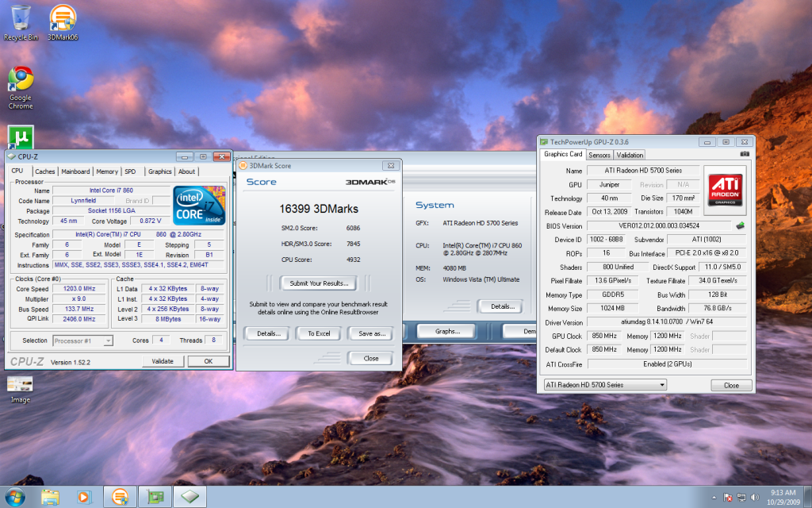This screenshot has width=812, height=508.
Task: Switch to the Validation tab in GPU-Z
Action: coord(630,155)
